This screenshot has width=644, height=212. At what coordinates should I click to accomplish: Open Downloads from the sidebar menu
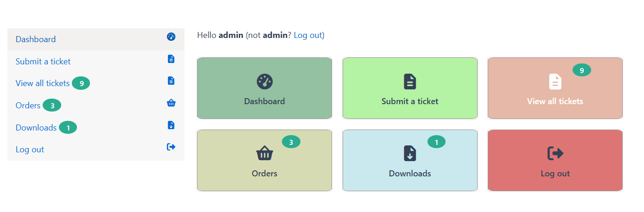36,128
